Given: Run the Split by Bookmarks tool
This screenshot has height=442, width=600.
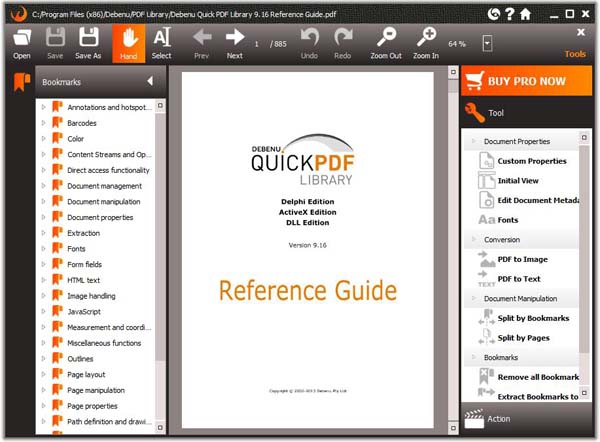Looking at the screenshot, I should tap(524, 318).
